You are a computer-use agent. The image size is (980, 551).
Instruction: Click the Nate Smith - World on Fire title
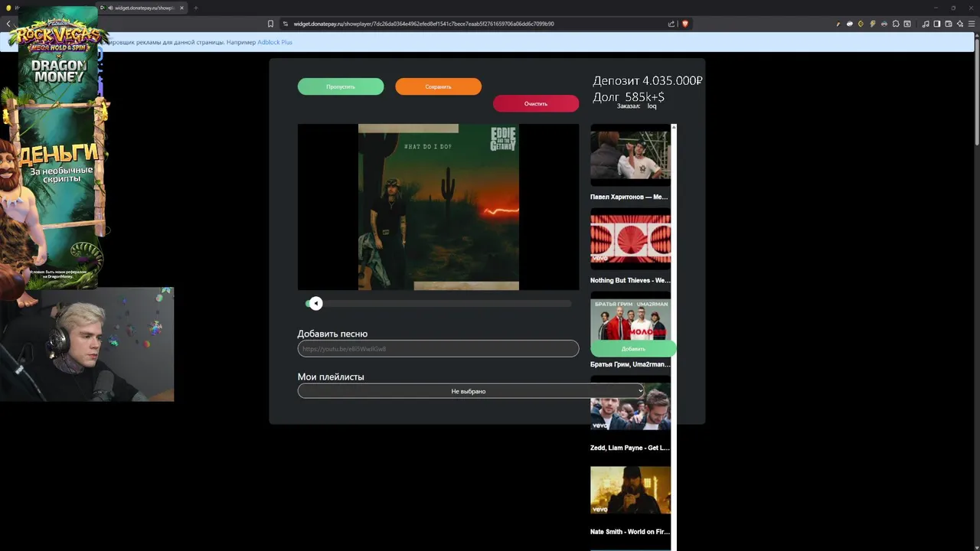pos(629,532)
